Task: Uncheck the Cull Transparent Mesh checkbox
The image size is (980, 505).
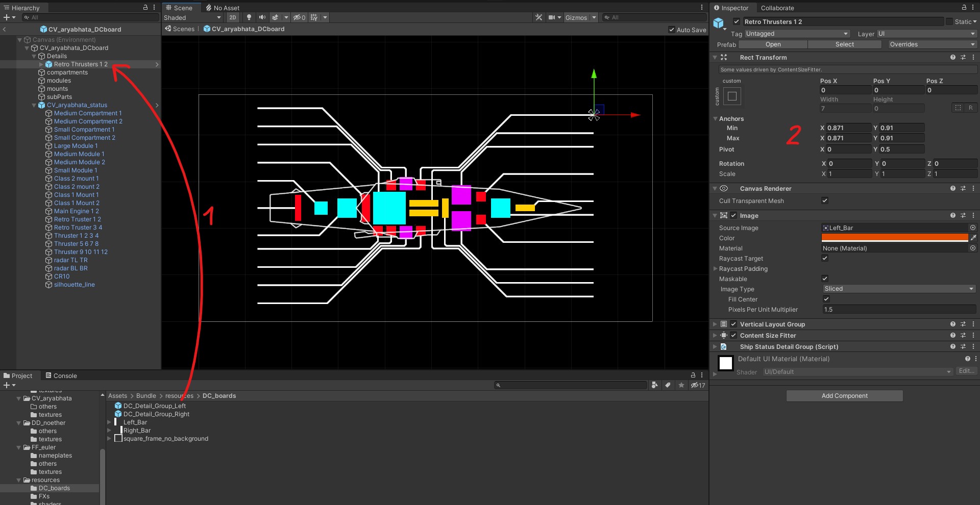Action: point(825,200)
